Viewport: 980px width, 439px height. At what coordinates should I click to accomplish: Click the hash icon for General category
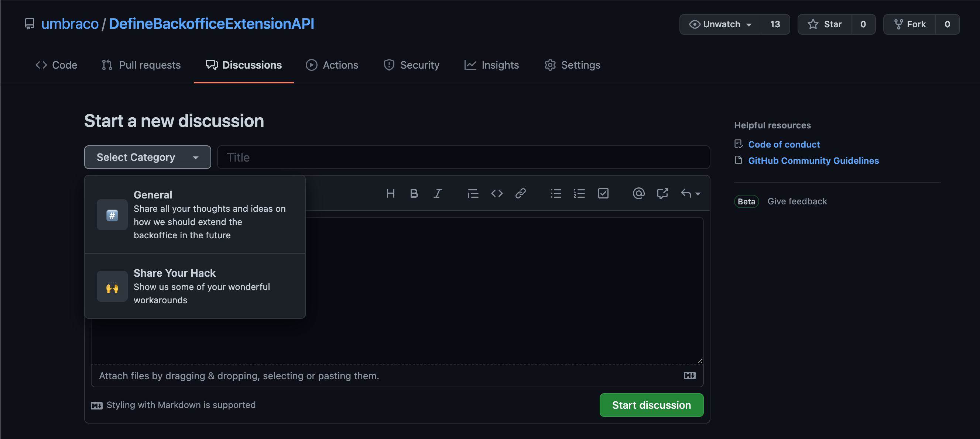112,215
